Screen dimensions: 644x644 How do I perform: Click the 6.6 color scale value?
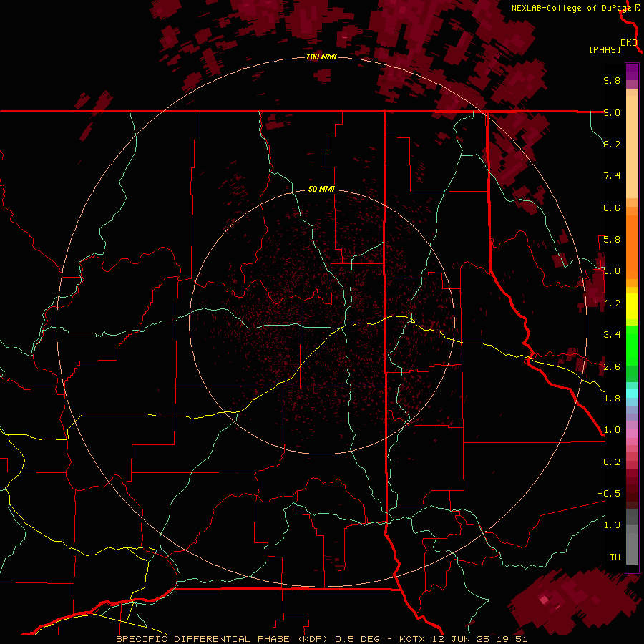[612, 208]
